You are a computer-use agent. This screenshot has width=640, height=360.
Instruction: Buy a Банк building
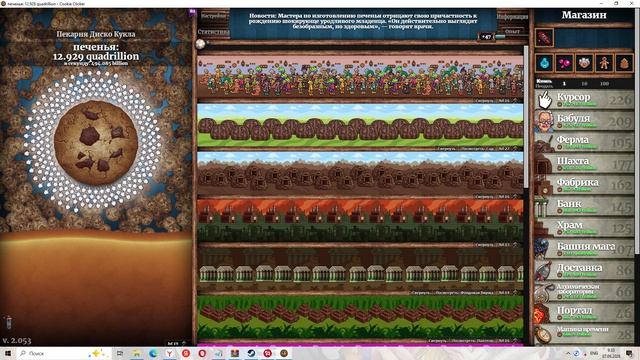pos(584,206)
